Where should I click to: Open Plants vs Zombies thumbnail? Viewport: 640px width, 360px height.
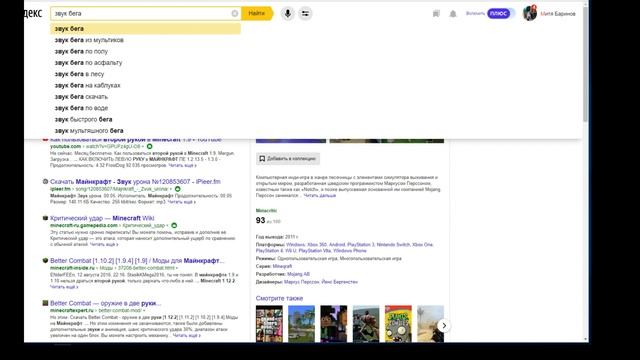[398, 324]
